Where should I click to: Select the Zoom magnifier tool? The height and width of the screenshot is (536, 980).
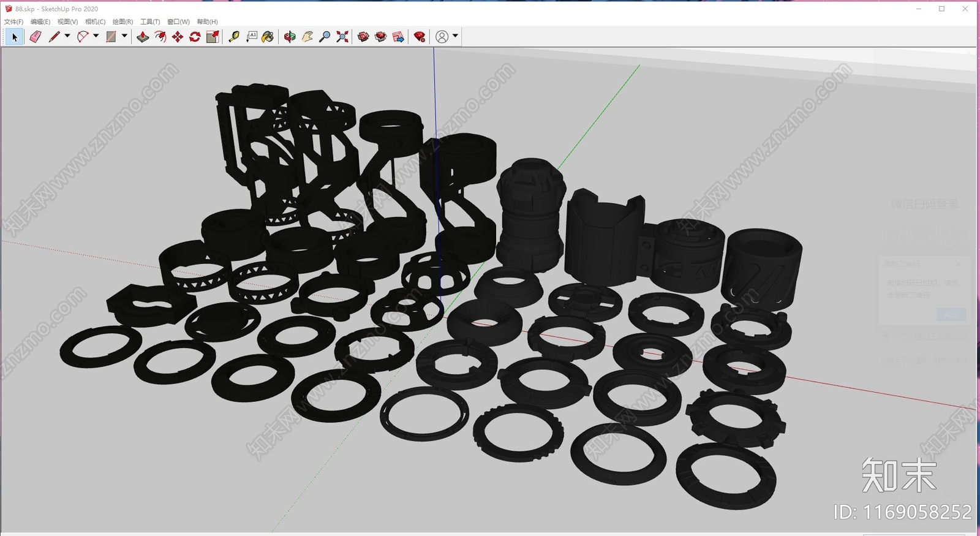coord(325,37)
